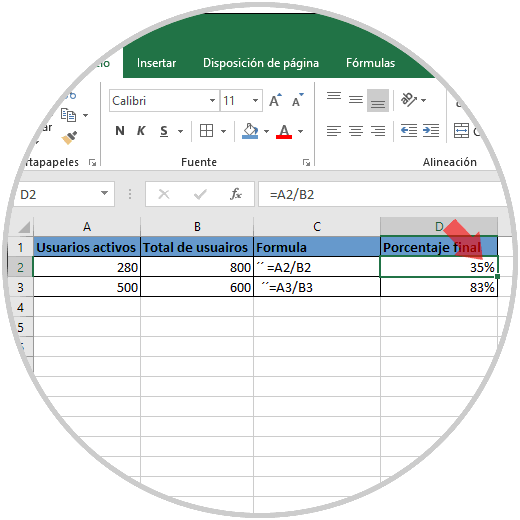Select column C header
This screenshot has height=520, width=520.
(x=317, y=227)
